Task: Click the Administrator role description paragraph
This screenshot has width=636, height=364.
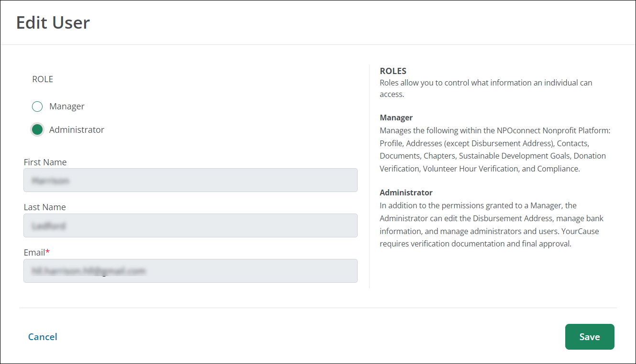Action: (492, 225)
